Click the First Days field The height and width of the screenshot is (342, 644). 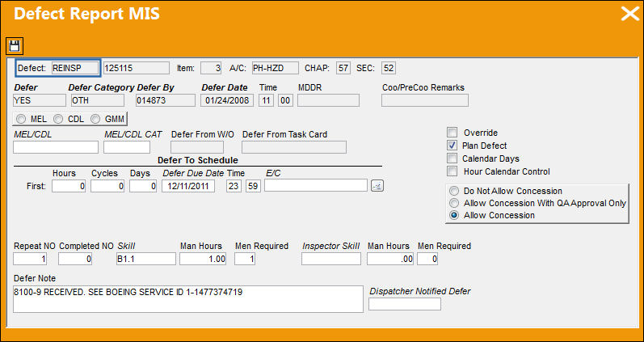tap(143, 186)
